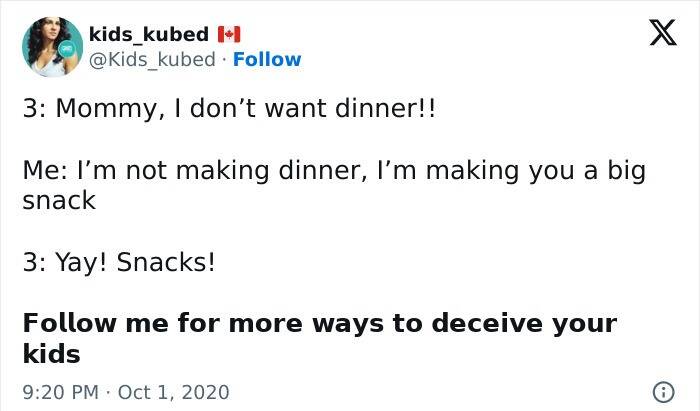
Task: Click the bold word "kids" on the last line
Action: pyautogui.click(x=51, y=353)
